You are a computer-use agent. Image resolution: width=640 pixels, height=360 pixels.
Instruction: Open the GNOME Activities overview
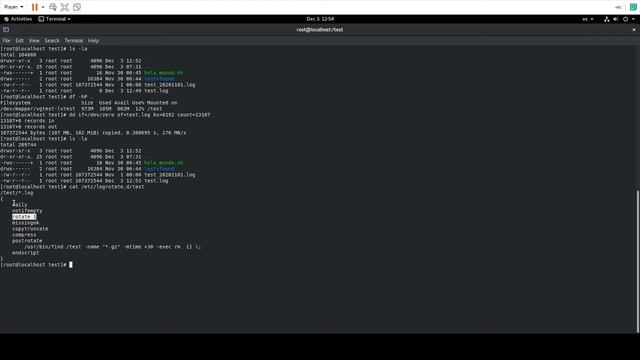click(18, 19)
